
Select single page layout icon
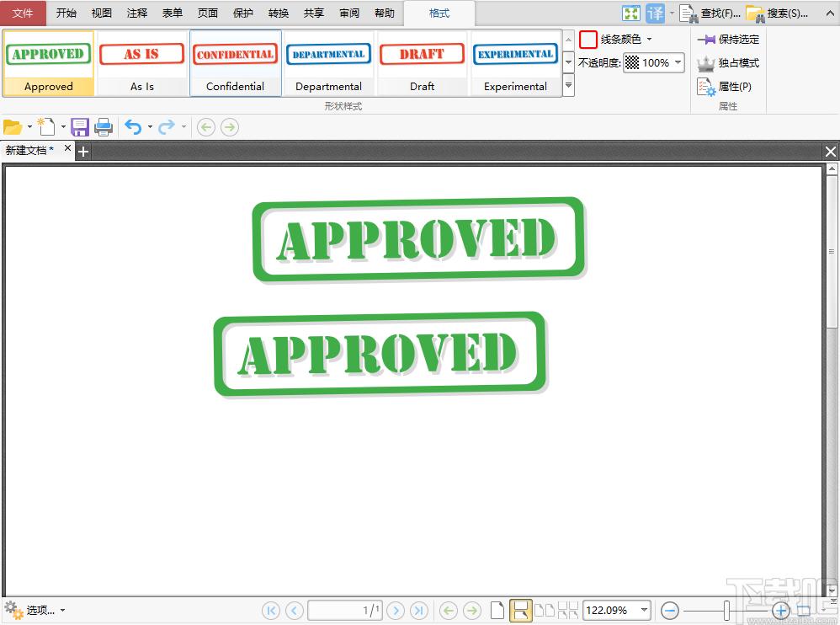tap(497, 610)
